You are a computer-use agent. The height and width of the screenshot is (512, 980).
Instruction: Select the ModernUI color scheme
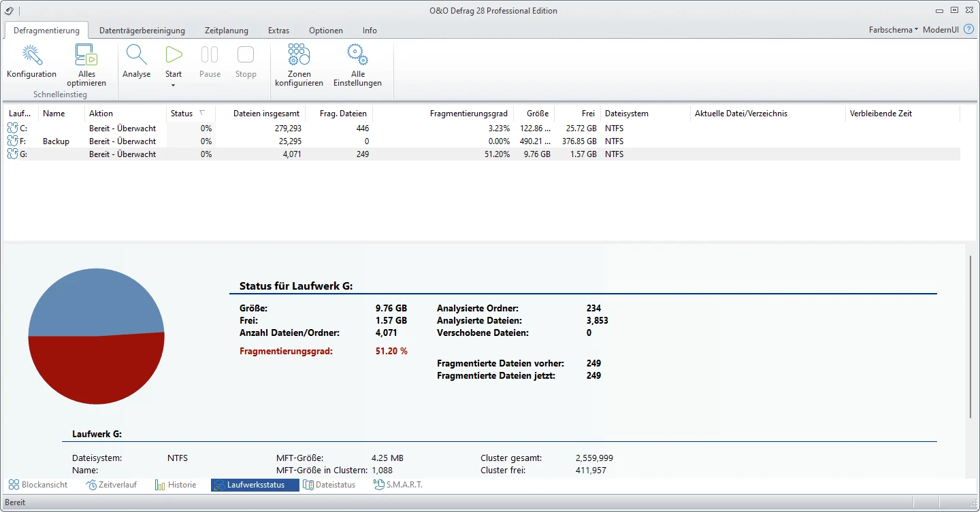[x=941, y=30]
